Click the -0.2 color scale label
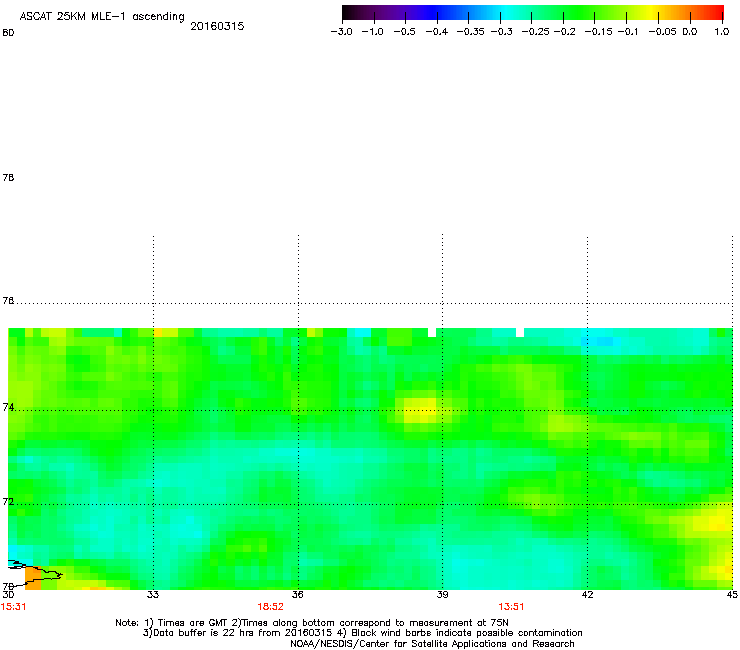The height and width of the screenshot is (650, 740). pos(564,32)
